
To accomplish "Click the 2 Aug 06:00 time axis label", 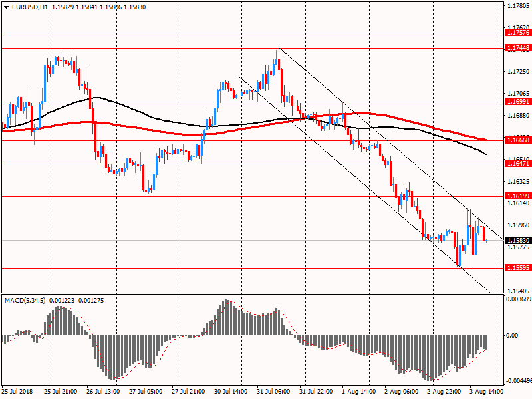I will [402, 392].
